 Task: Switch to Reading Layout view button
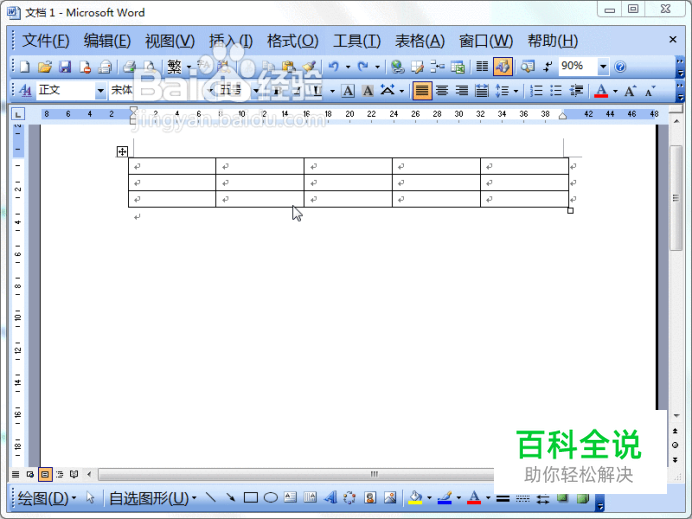74,474
